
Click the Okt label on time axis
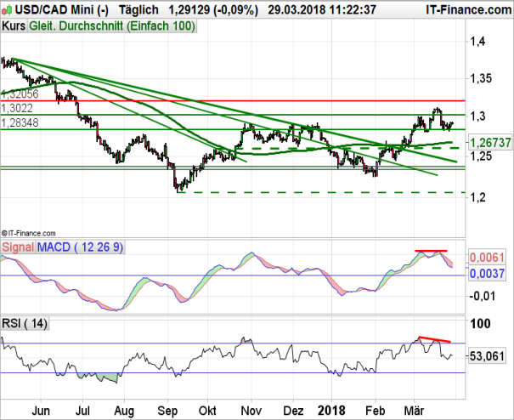207,411
